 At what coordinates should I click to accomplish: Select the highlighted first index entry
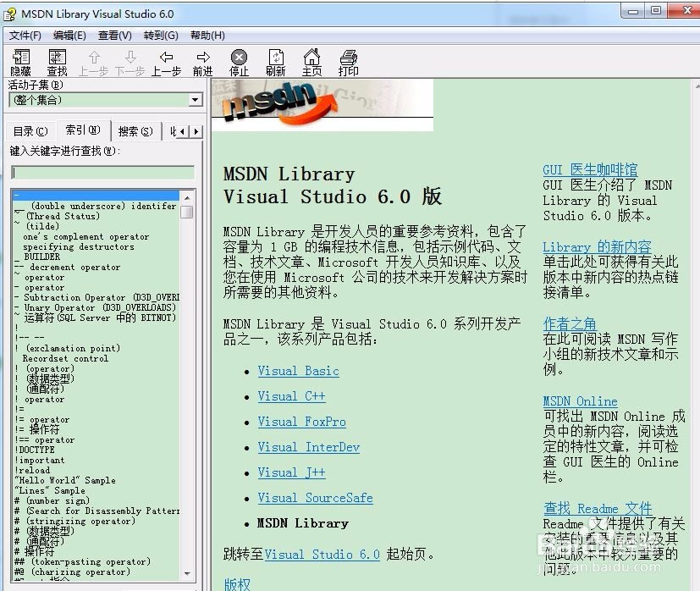click(x=96, y=196)
